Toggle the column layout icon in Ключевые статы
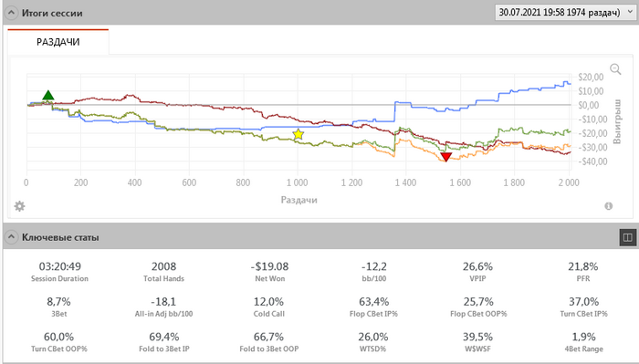 [x=628, y=237]
